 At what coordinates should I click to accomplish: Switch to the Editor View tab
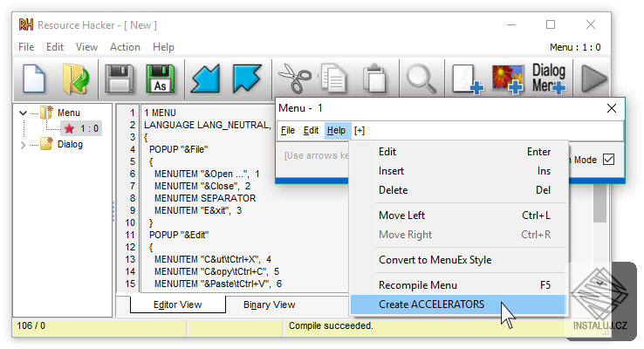pyautogui.click(x=178, y=305)
